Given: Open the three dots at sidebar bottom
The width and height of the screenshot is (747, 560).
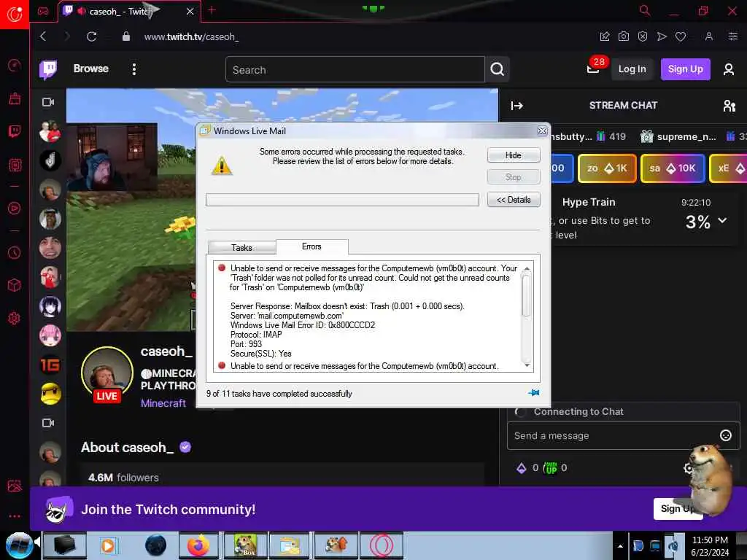Looking at the screenshot, I should click(15, 516).
